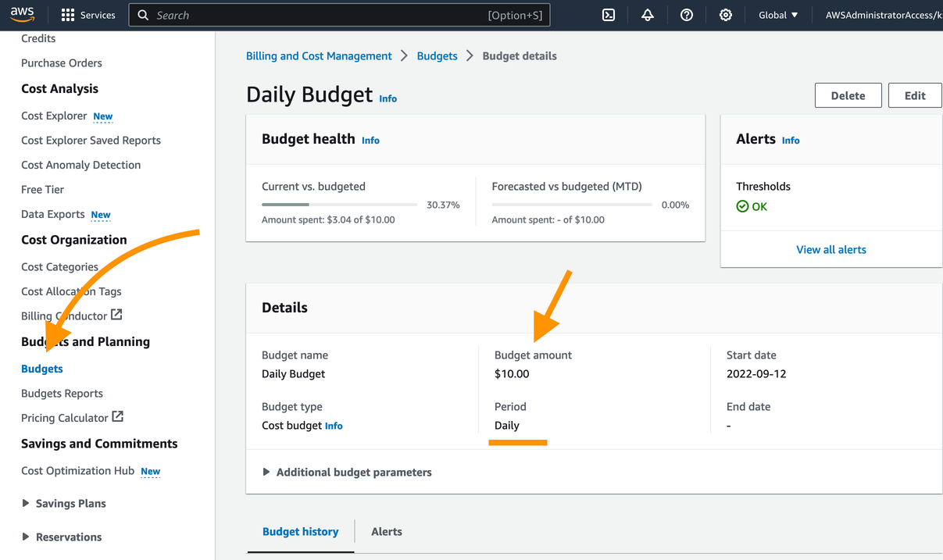The width and height of the screenshot is (943, 560).
Task: Click the Delete button
Action: pyautogui.click(x=848, y=95)
